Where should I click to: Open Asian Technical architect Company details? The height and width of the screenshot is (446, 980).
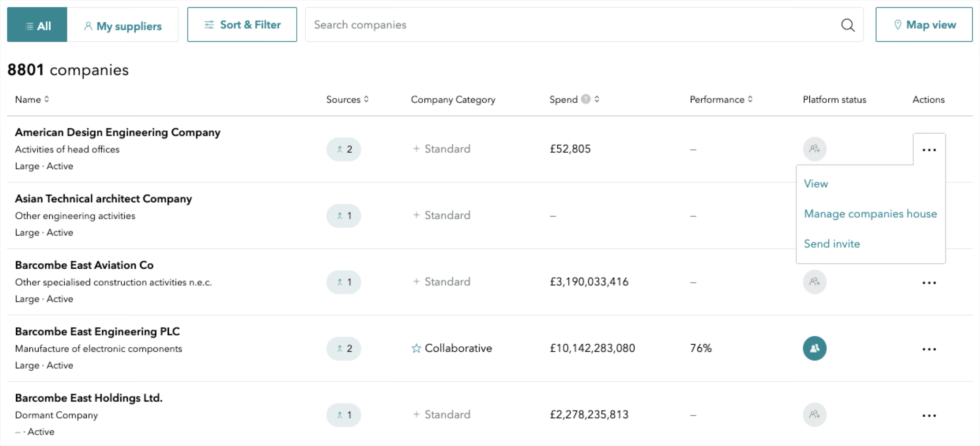[x=103, y=199]
